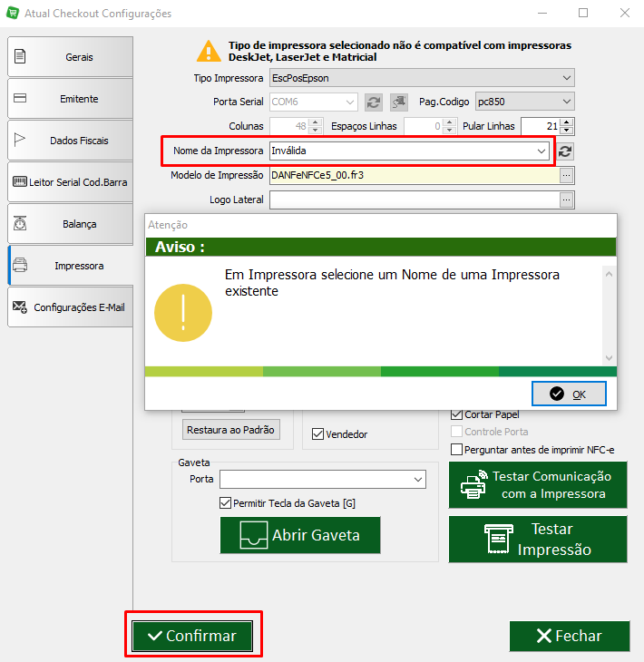The height and width of the screenshot is (662, 644).
Task: Click the yellow triangle warning icon
Action: 209,51
